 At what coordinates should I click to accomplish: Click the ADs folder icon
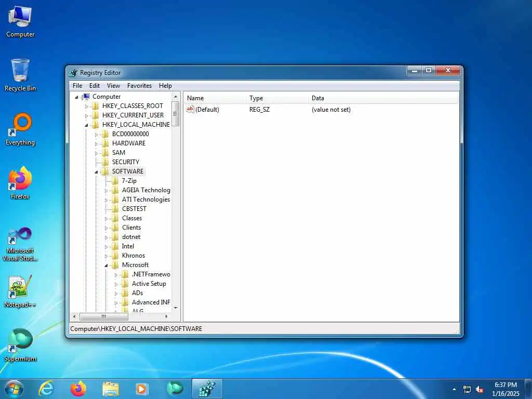coord(125,293)
